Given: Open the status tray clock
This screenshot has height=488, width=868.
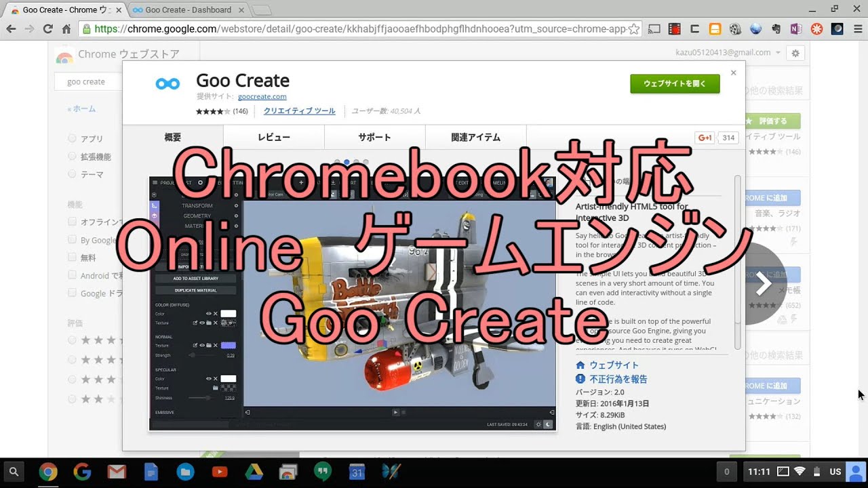Looking at the screenshot, I should tap(759, 472).
